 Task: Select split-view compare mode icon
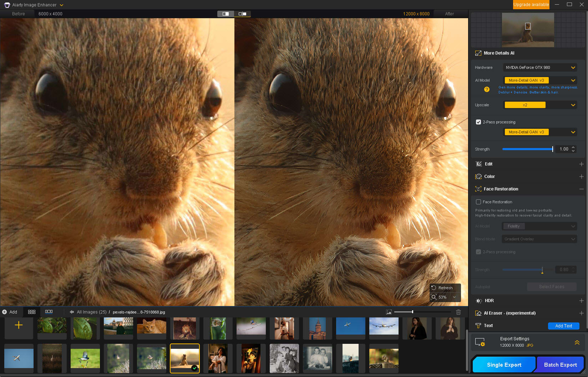(x=225, y=14)
